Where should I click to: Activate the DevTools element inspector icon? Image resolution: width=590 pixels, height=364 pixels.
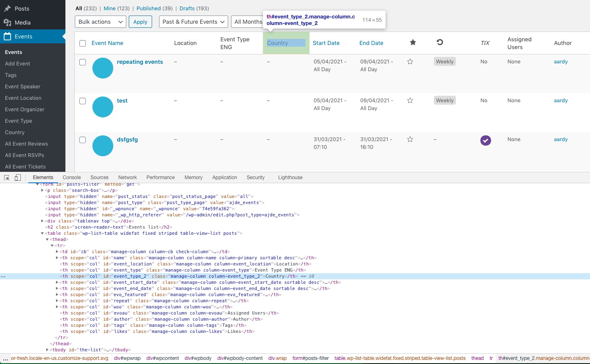[6, 178]
